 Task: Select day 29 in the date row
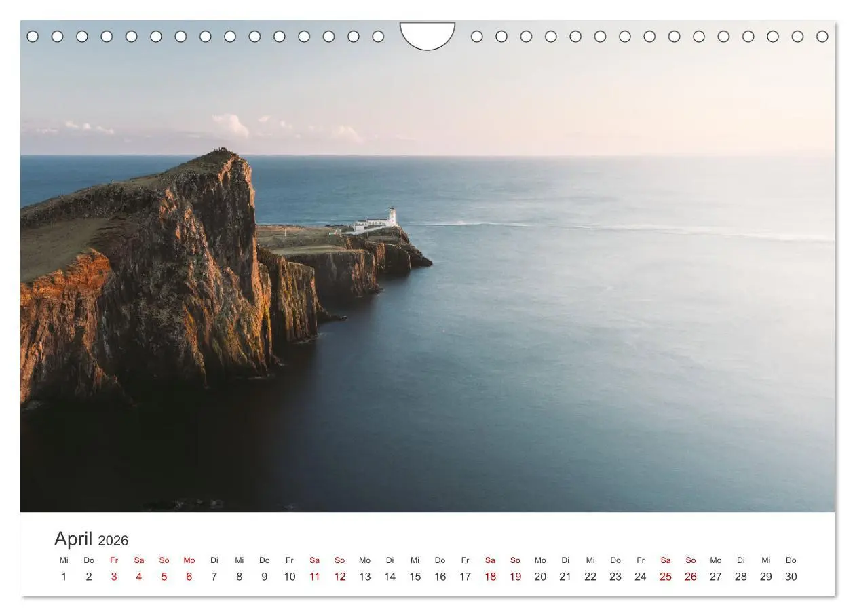pos(766,577)
